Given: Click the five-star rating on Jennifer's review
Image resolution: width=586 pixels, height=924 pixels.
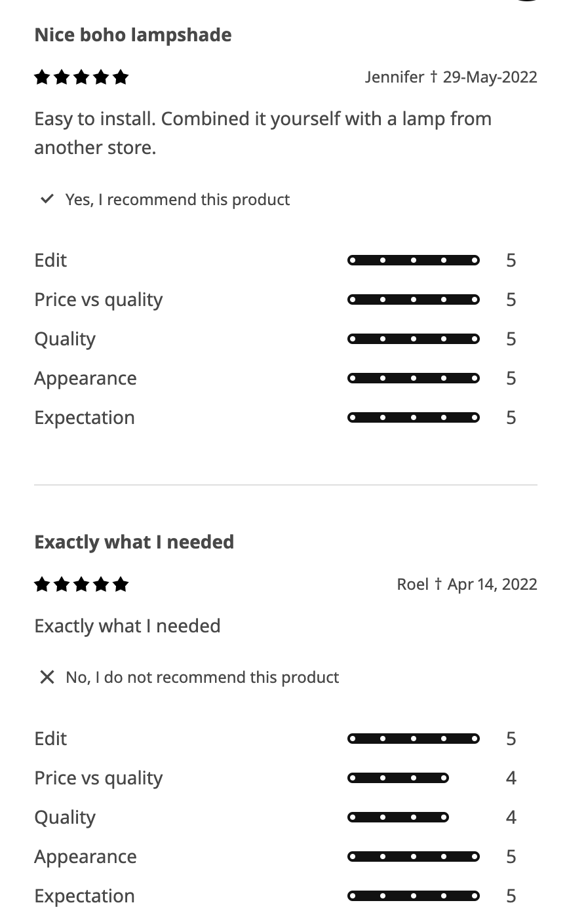Looking at the screenshot, I should tap(81, 78).
